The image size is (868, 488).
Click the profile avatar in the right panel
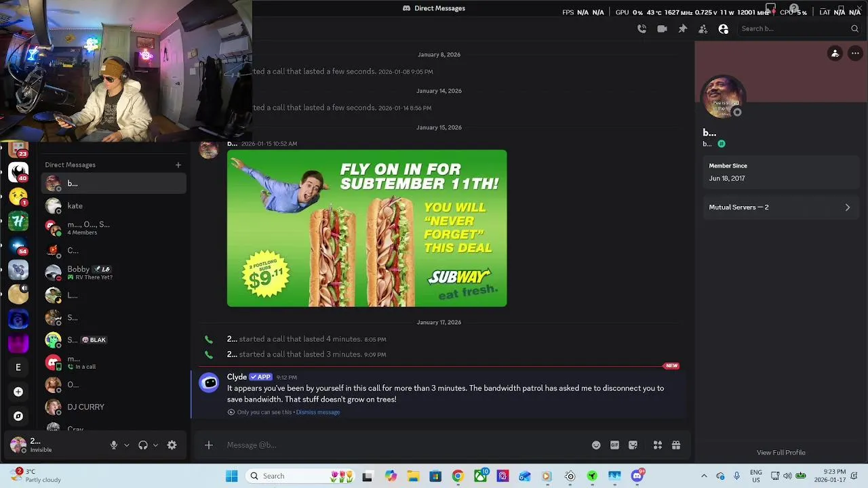(x=723, y=98)
